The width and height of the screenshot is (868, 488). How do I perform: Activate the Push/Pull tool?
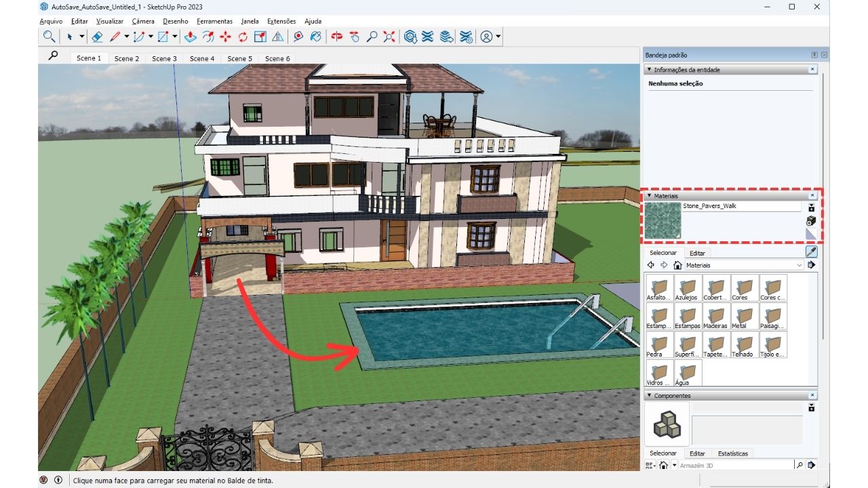191,37
